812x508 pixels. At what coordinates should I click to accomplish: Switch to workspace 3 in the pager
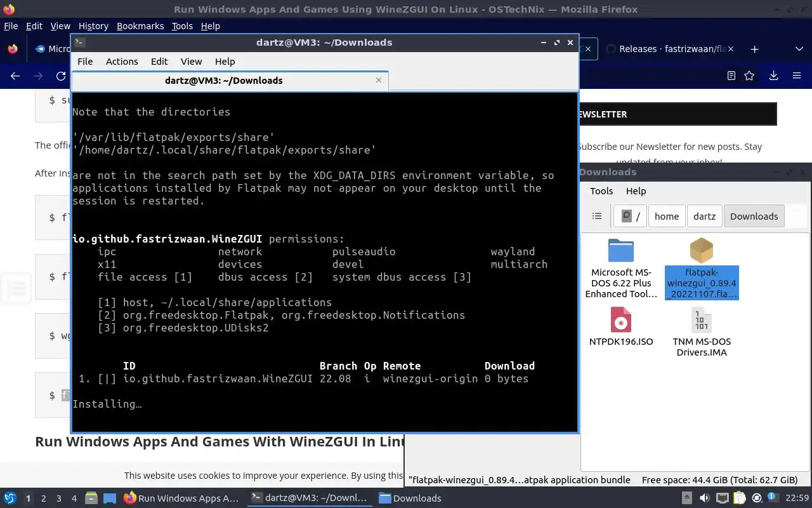tap(58, 498)
